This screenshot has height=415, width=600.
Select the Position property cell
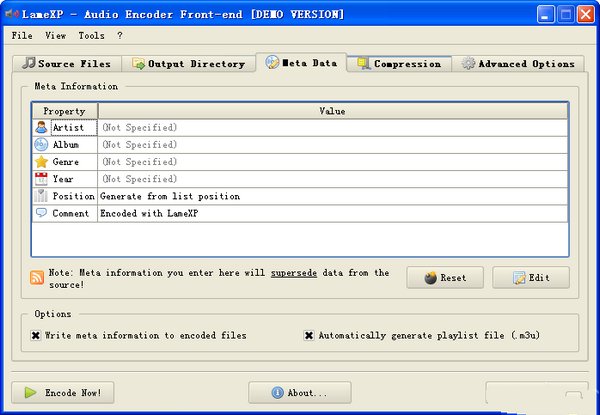pos(65,196)
